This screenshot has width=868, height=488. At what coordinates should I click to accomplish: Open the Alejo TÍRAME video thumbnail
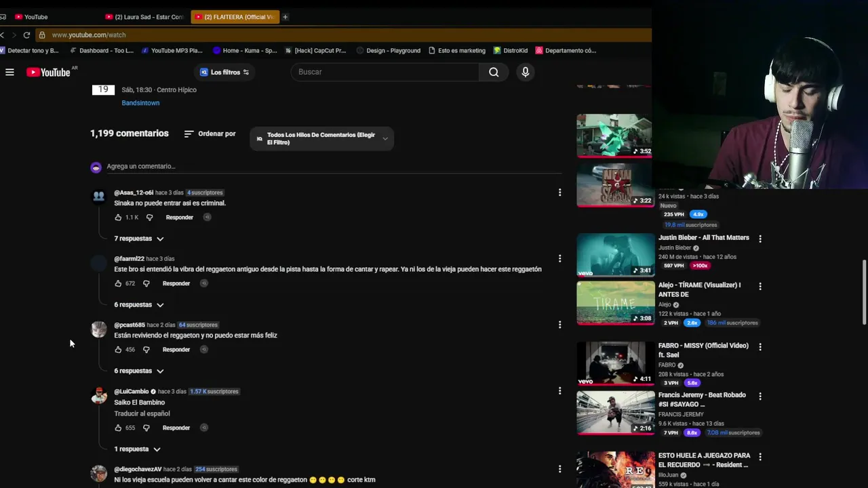click(x=615, y=303)
